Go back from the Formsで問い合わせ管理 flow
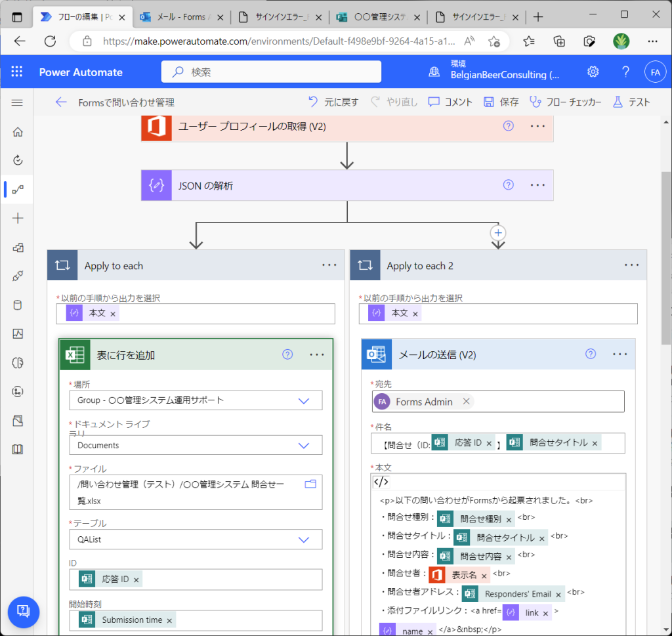 (61, 102)
